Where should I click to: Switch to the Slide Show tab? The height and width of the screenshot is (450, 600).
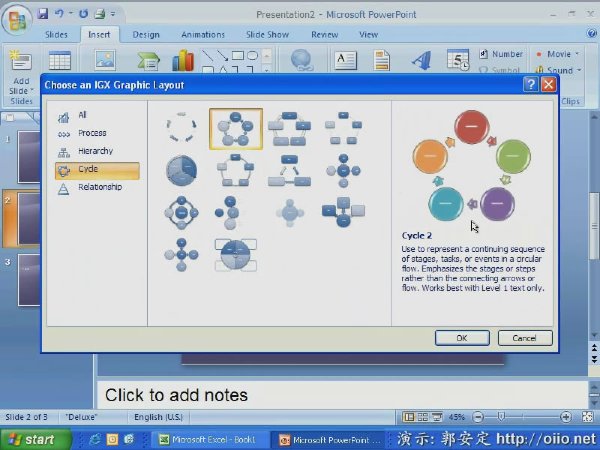[x=267, y=35]
